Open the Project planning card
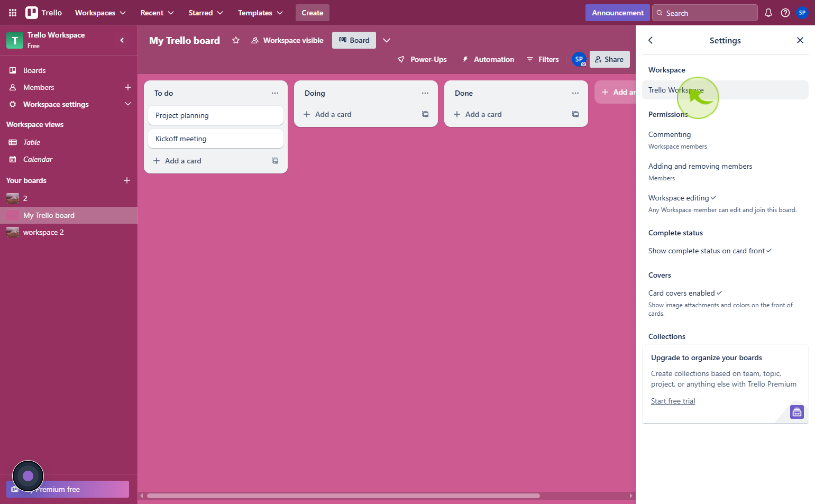 click(216, 115)
